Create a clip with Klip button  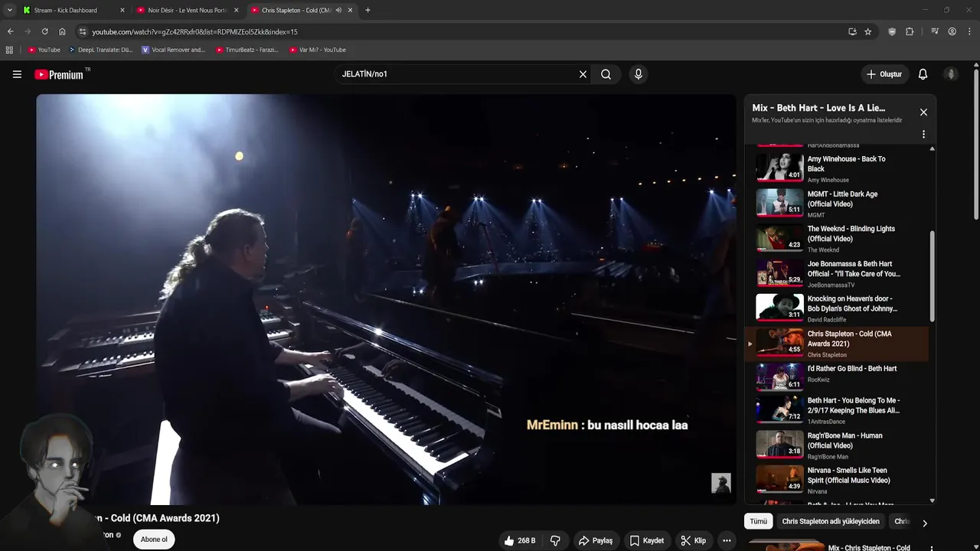click(x=694, y=540)
